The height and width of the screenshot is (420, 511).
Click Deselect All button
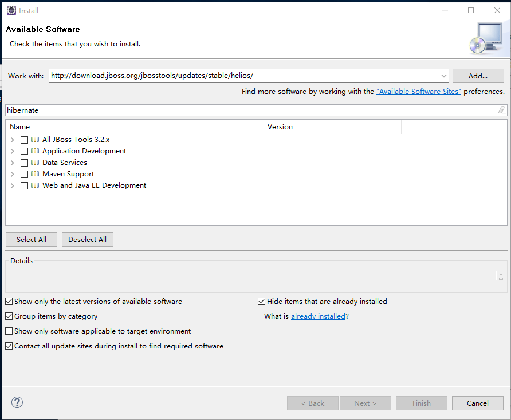87,240
